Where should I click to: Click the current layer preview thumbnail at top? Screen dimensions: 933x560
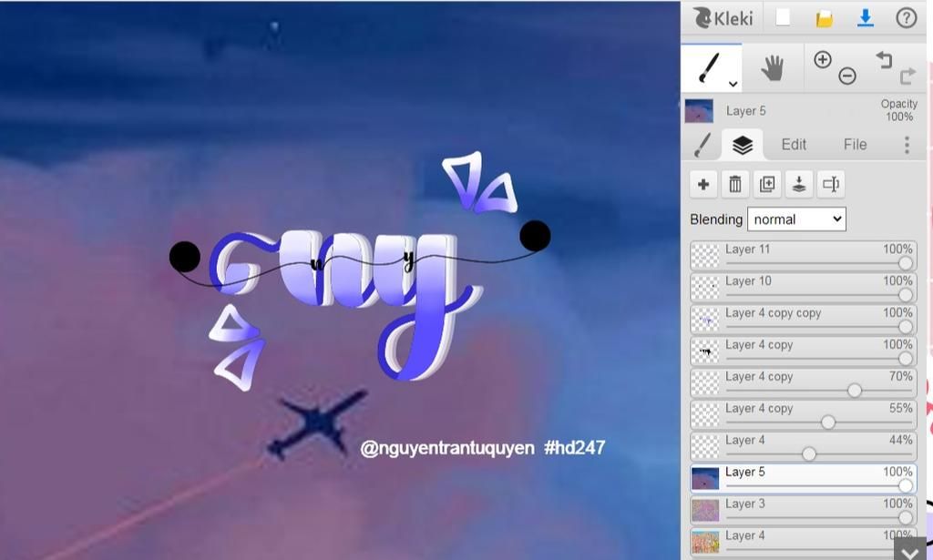click(699, 110)
